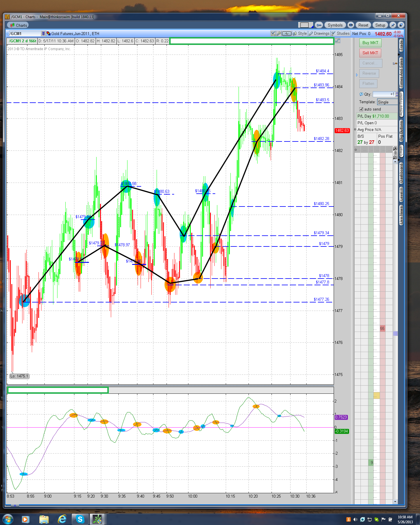Open the Trade side tab
420x525 pixels.
click(x=401, y=46)
